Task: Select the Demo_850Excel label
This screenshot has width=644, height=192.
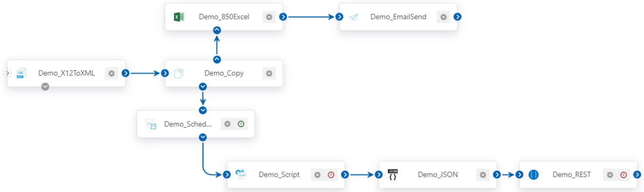Action: coord(224,17)
